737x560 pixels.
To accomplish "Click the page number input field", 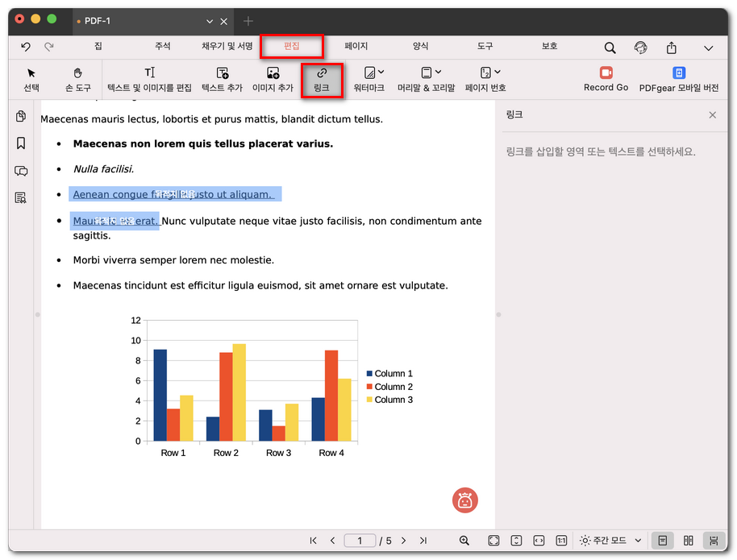I will (x=360, y=541).
